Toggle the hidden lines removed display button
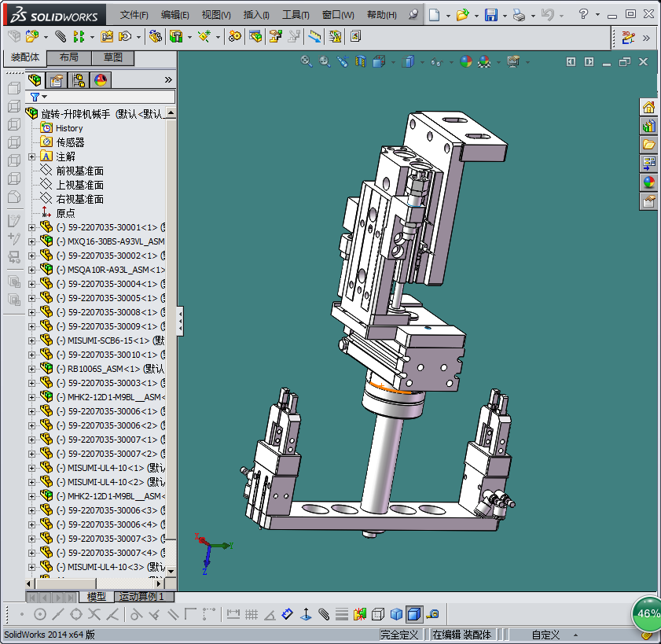 point(378,613)
